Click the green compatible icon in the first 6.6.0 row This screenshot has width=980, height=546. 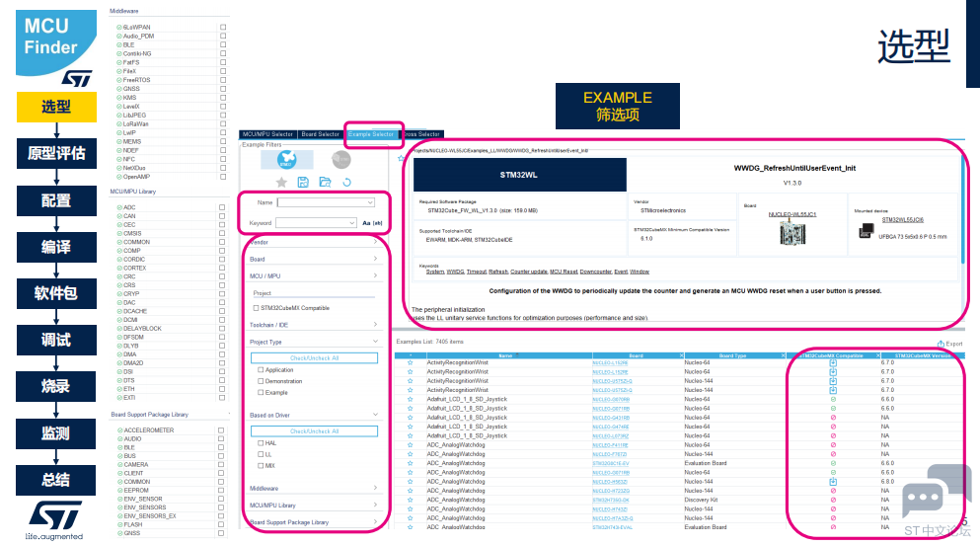click(833, 399)
